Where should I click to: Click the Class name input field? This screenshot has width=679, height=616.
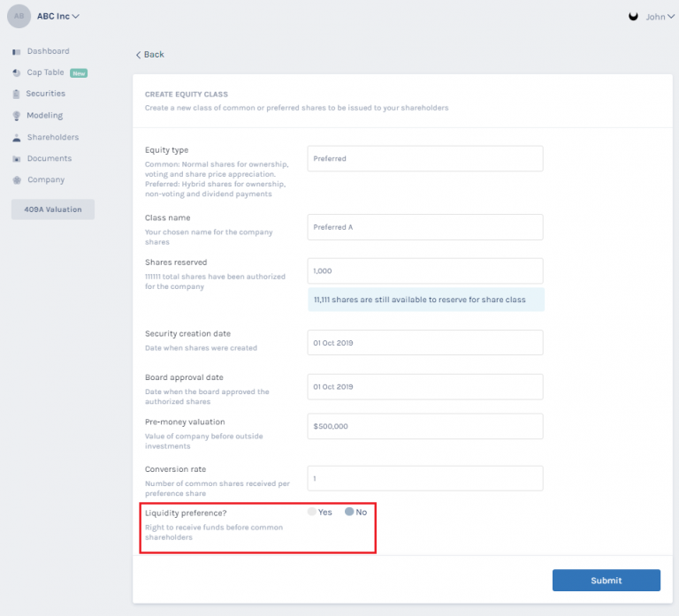[424, 227]
